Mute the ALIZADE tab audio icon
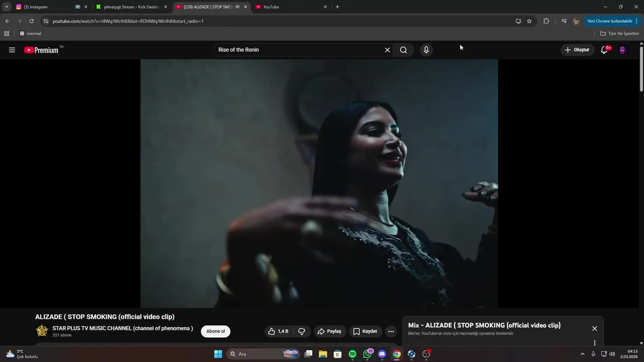Image resolution: width=644 pixels, height=362 pixels. [x=237, y=7]
